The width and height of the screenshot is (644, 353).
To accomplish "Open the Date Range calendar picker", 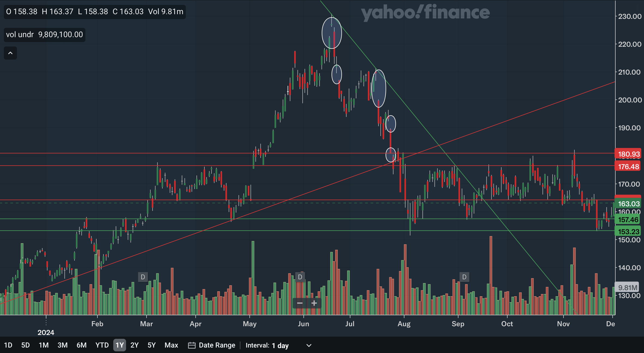I will (x=212, y=345).
